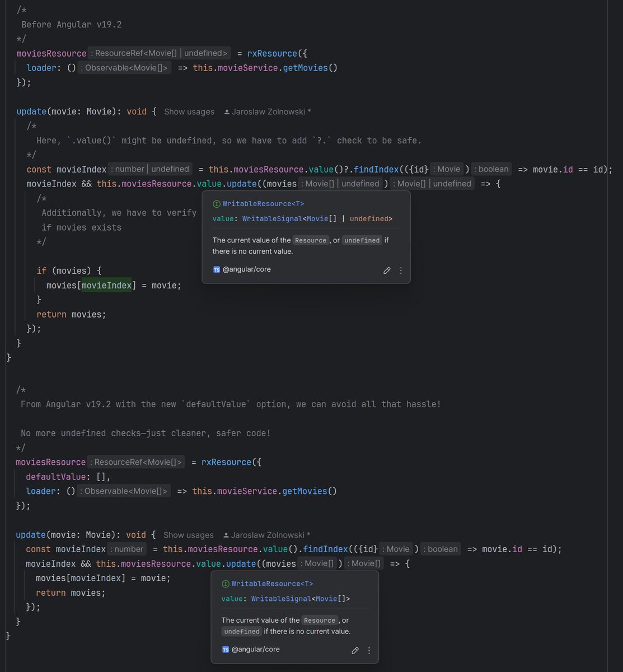623x672 pixels.
Task: Click Show usages above the 'Here, .value() might be undefined' comment
Action: (189, 111)
